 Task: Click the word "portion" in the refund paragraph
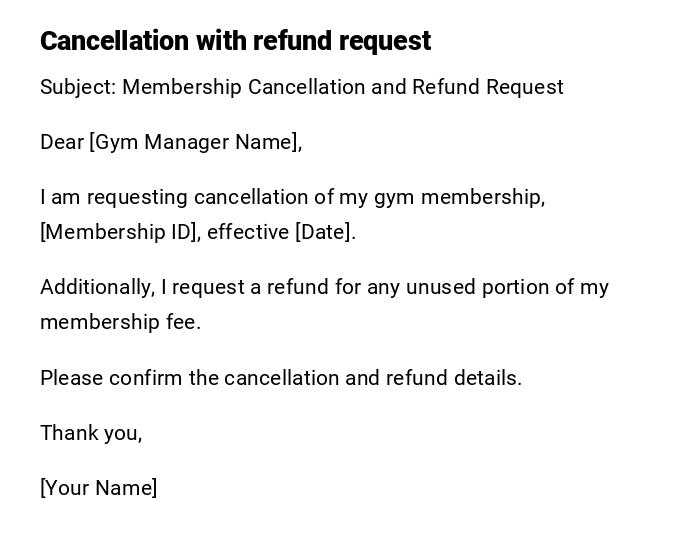click(514, 287)
